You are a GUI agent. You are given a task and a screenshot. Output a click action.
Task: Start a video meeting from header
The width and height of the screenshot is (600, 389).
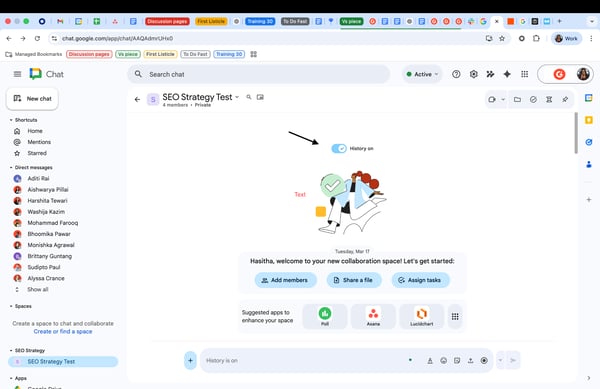point(492,99)
